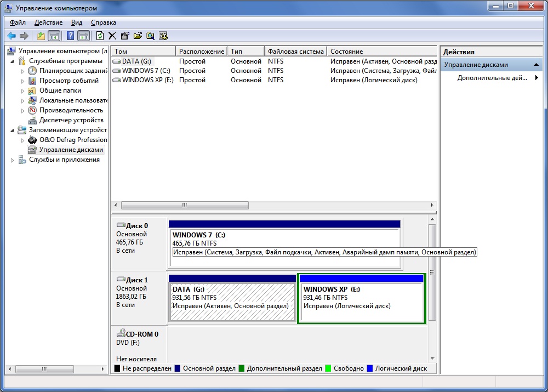Click the blue Back arrow in toolbar
The image size is (548, 392).
pos(11,36)
